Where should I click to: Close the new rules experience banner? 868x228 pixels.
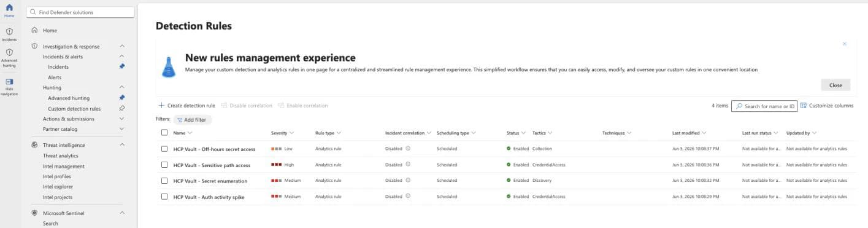[835, 85]
